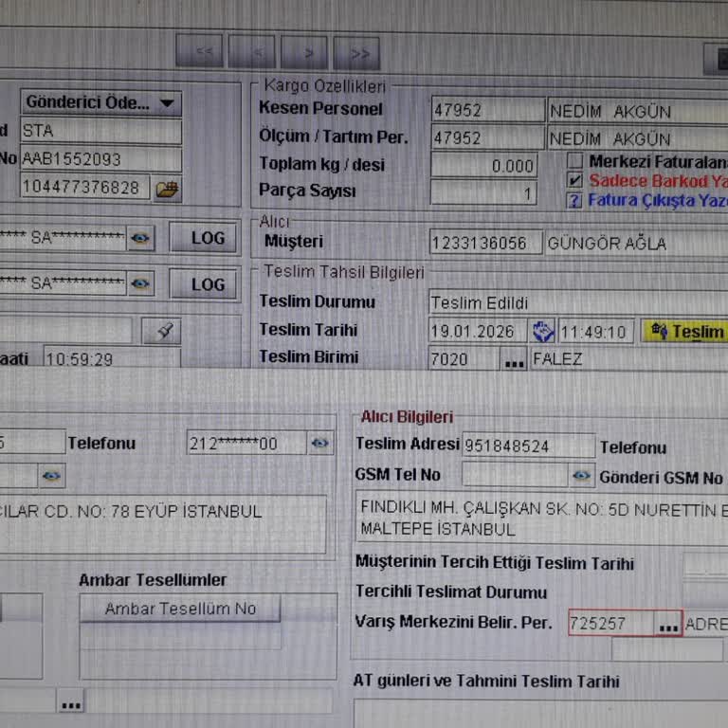Click eye icon in GSM Tel No field
Image resolution: width=728 pixels, height=728 pixels.
point(581,476)
